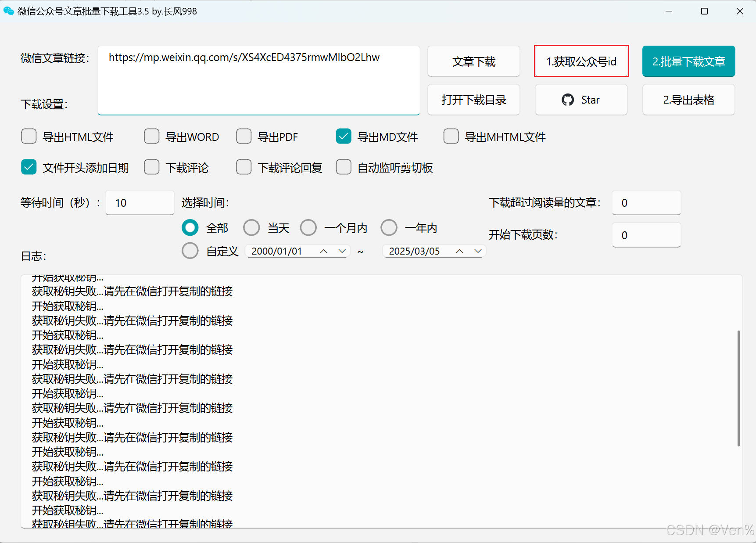The height and width of the screenshot is (543, 756).
Task: Click the log panel vertical scrollbar
Action: pos(738,388)
